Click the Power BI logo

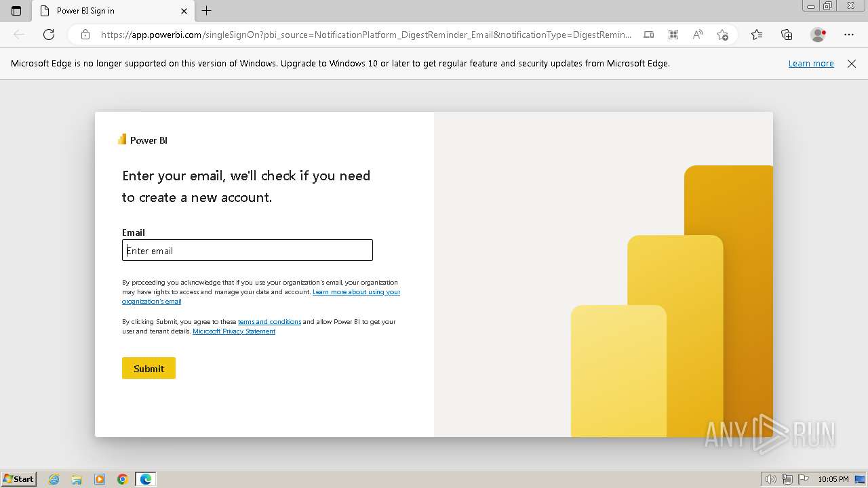142,140
